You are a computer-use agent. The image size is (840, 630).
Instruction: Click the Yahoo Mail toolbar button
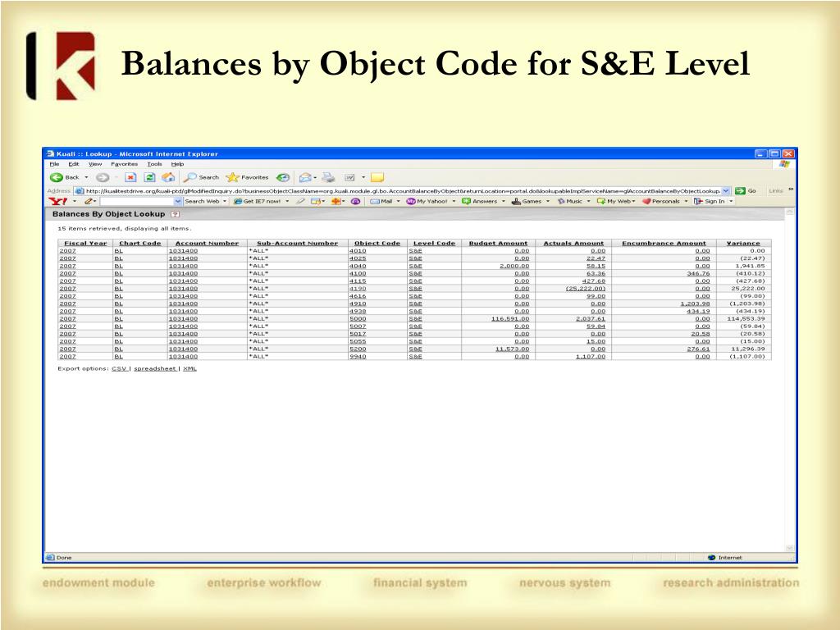pyautogui.click(x=381, y=201)
